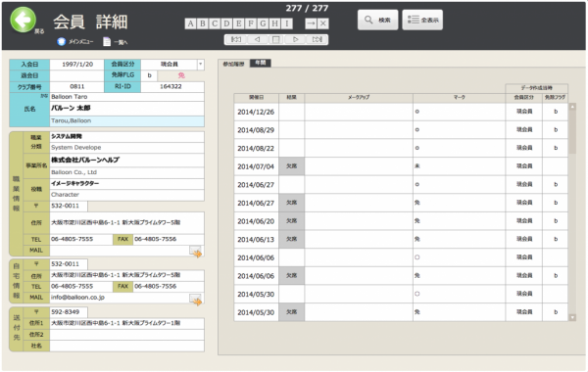Switch to the 参加履歴 tab

[x=233, y=64]
